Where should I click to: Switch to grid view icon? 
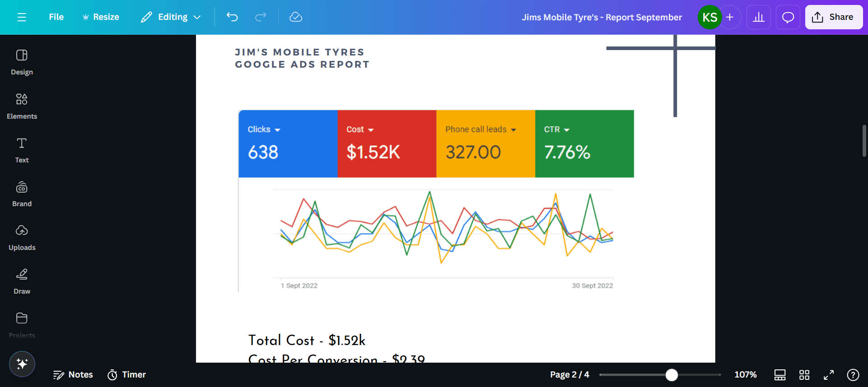tap(804, 375)
